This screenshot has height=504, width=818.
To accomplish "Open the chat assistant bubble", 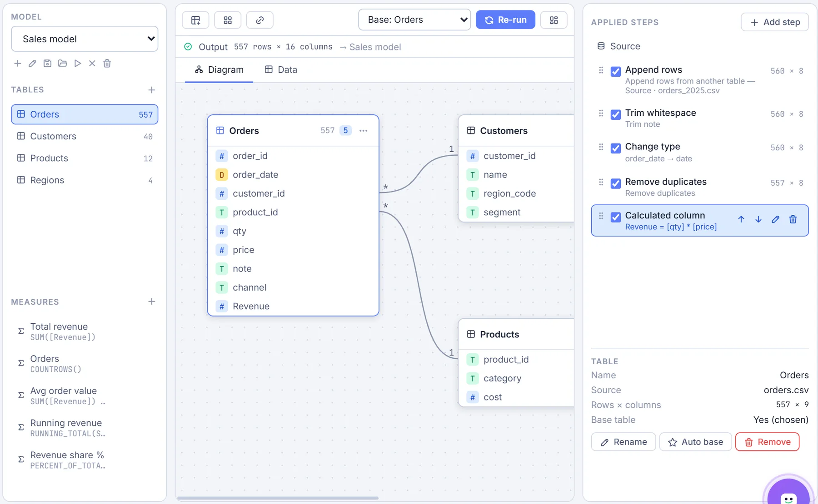I will tap(788, 493).
